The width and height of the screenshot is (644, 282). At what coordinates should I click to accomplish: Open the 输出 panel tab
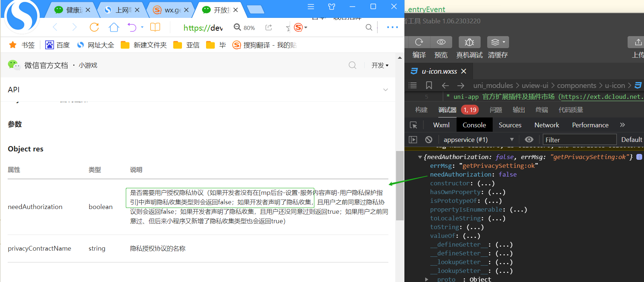tap(519, 110)
